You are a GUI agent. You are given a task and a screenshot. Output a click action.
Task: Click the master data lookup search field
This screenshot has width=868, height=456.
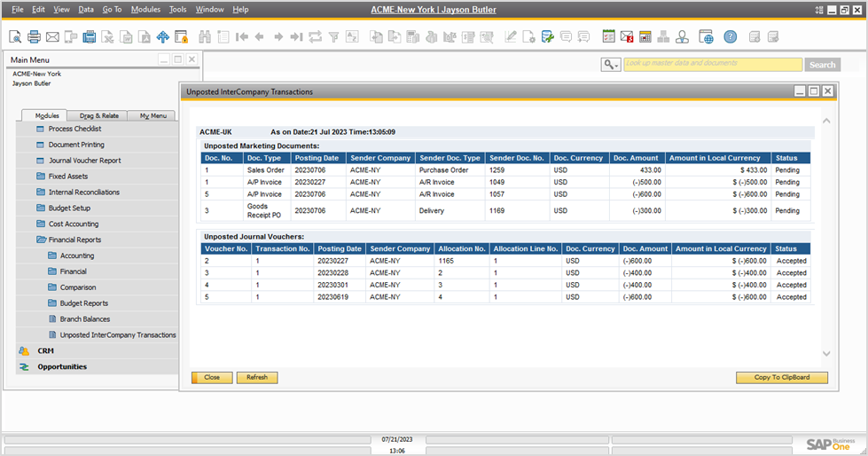(x=712, y=64)
